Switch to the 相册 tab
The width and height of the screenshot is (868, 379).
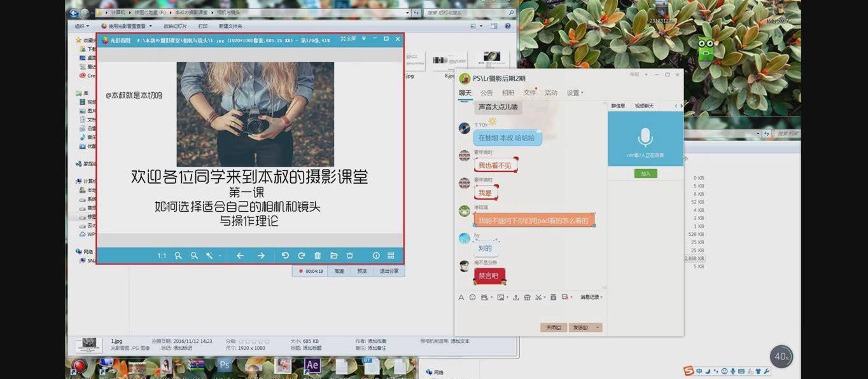click(x=508, y=93)
